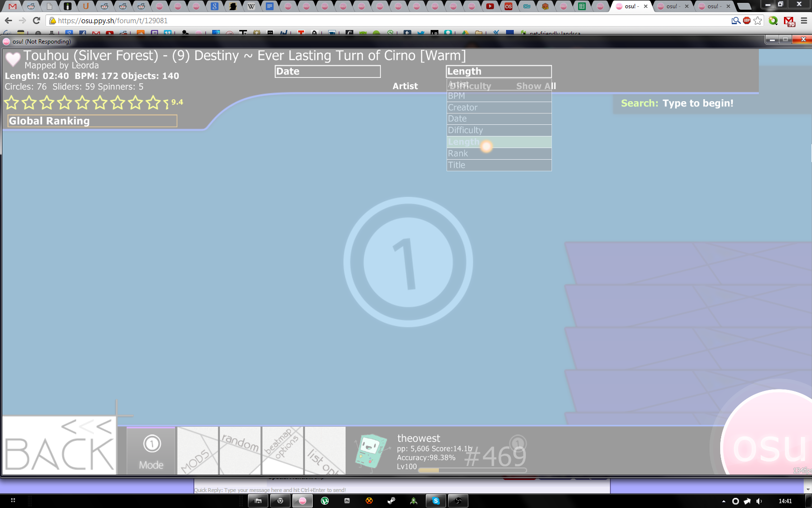Open the Mode selector in osu!
The image size is (812, 508).
tap(151, 451)
